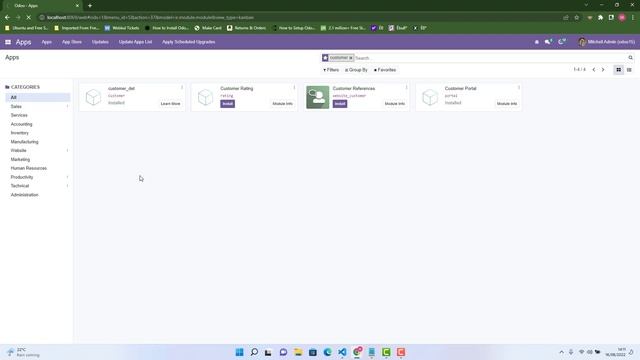The image size is (640, 360).
Task: Install the Customer Rating module
Action: [227, 104]
